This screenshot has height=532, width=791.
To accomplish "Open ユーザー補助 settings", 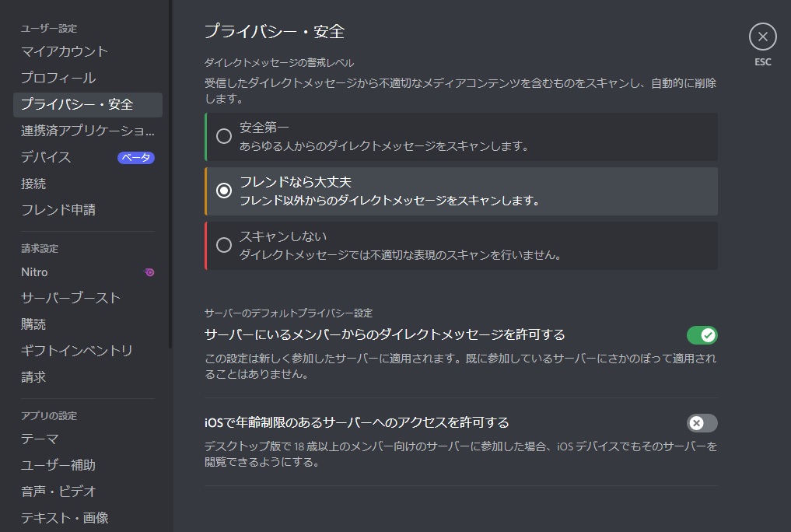I will click(x=58, y=465).
